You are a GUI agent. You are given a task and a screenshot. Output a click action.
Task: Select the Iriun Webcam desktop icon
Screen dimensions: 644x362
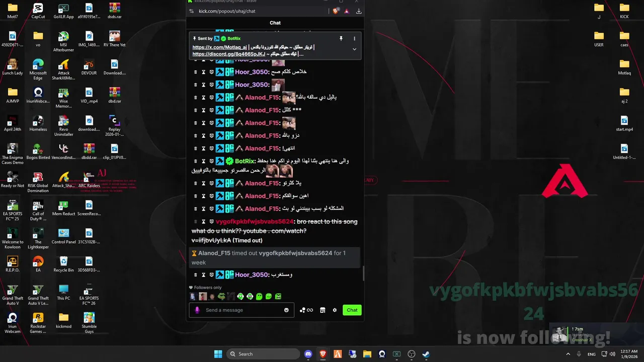pyautogui.click(x=13, y=323)
